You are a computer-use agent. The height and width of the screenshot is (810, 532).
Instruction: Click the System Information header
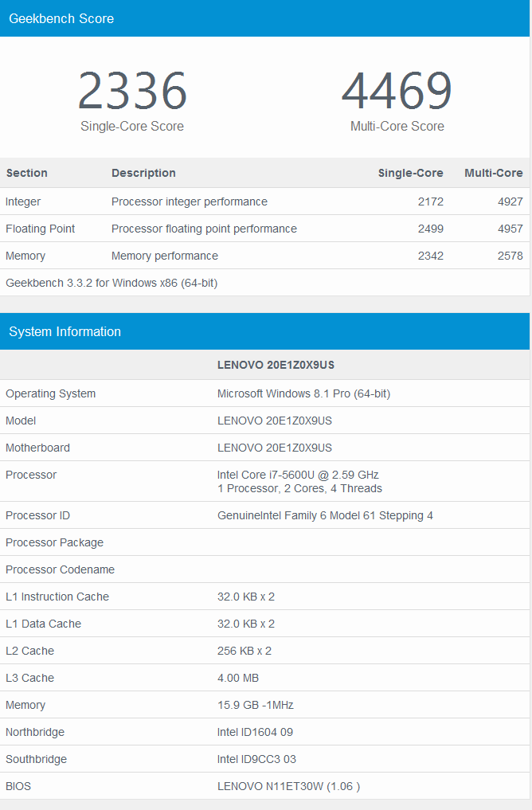[x=65, y=331]
